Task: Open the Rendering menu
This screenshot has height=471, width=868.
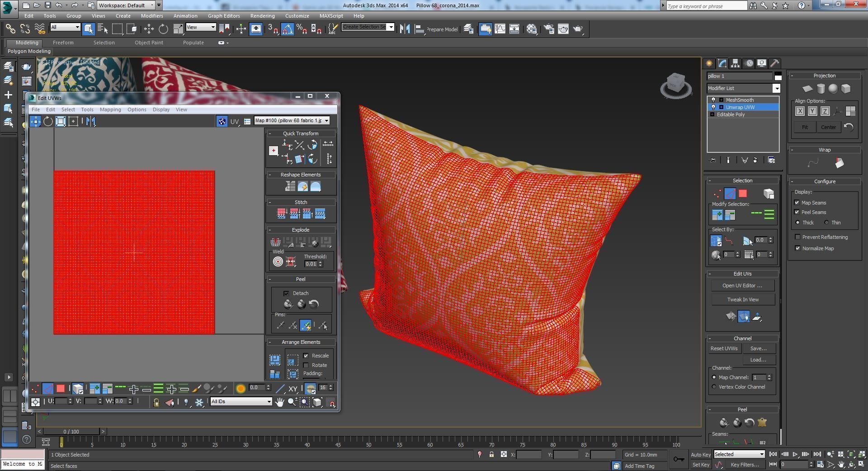Action: click(262, 16)
